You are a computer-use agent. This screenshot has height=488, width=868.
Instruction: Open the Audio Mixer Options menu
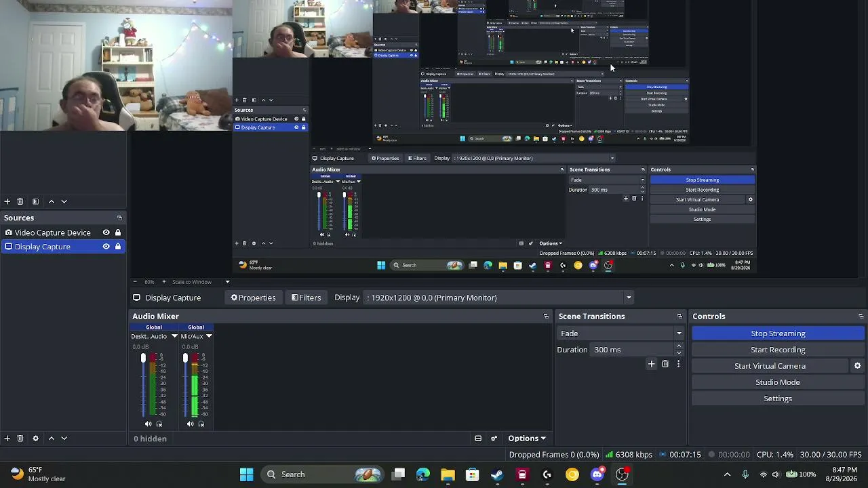527,439
